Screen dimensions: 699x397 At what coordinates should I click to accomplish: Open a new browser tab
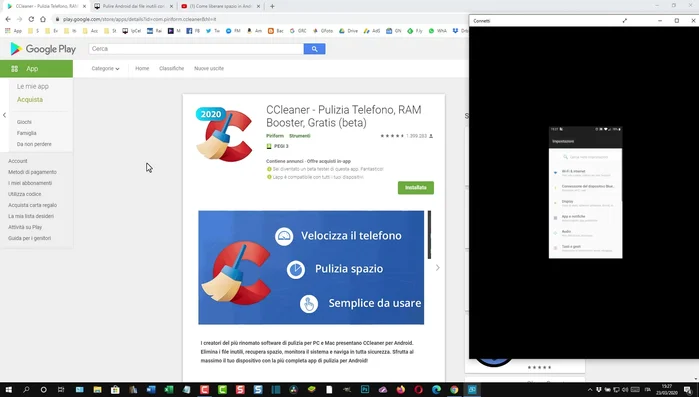click(x=272, y=6)
